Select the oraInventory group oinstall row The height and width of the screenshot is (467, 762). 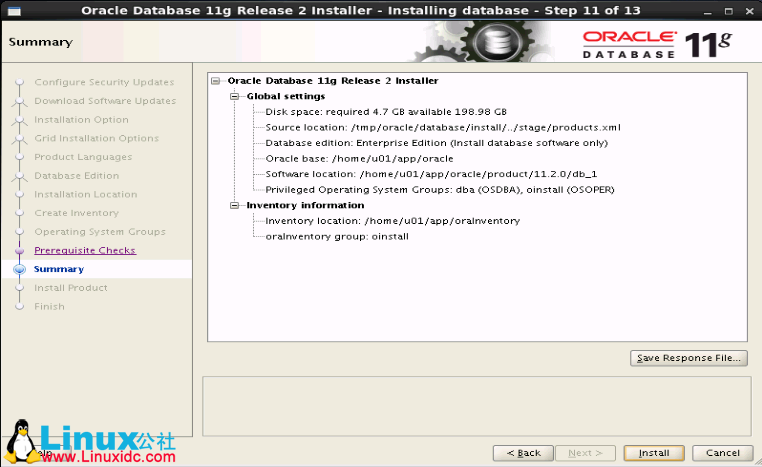point(337,237)
